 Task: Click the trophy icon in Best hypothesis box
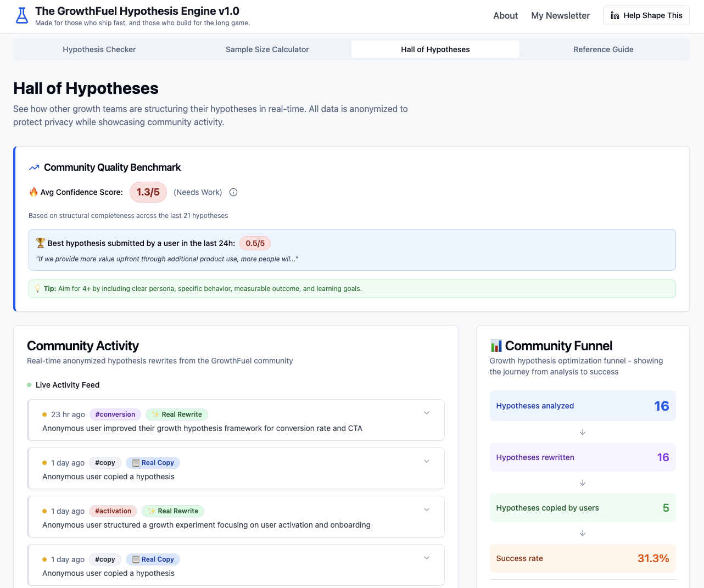(41, 243)
